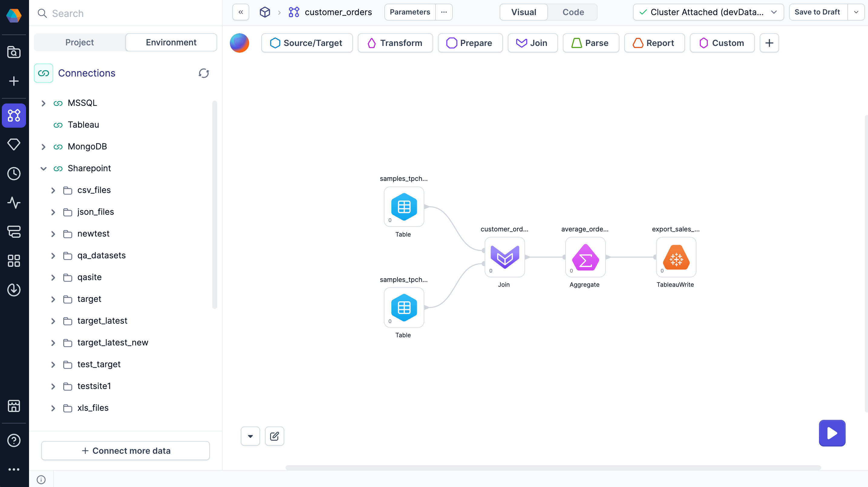Open the Cluster Attached dropdown
The width and height of the screenshot is (868, 487).
708,12
